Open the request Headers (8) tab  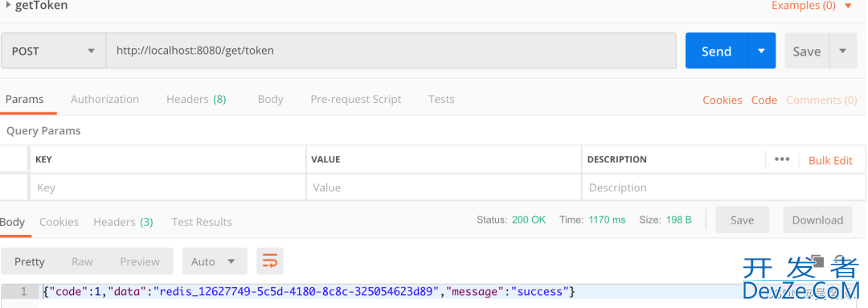click(x=196, y=100)
